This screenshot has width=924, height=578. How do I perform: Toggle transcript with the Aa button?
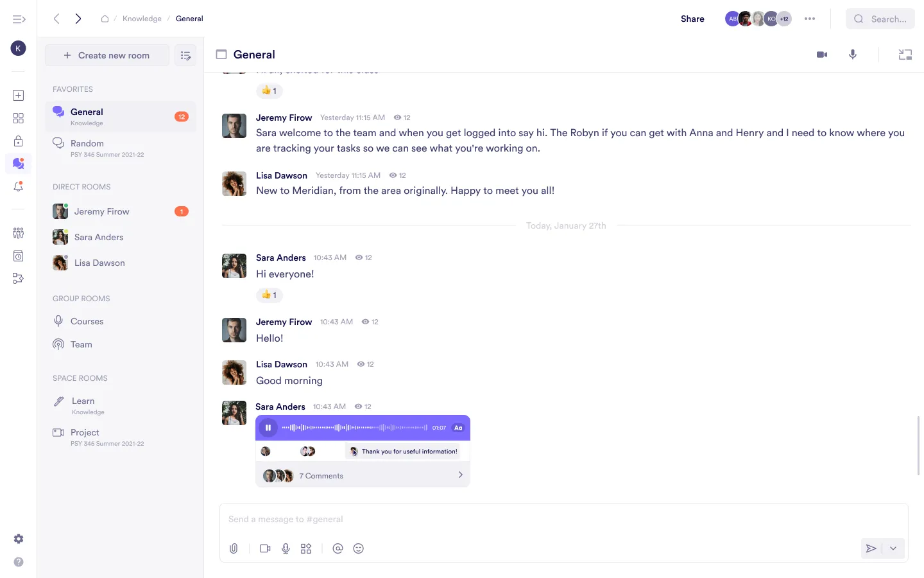[x=458, y=428]
